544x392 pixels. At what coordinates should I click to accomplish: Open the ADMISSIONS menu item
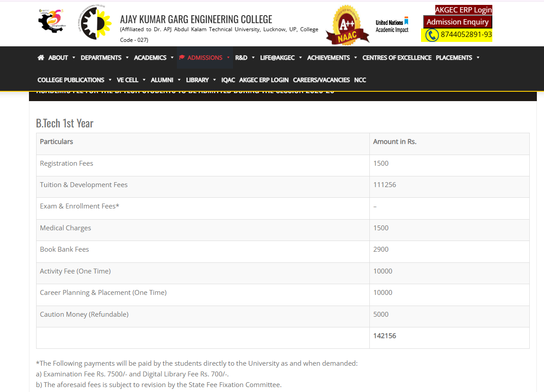(205, 57)
